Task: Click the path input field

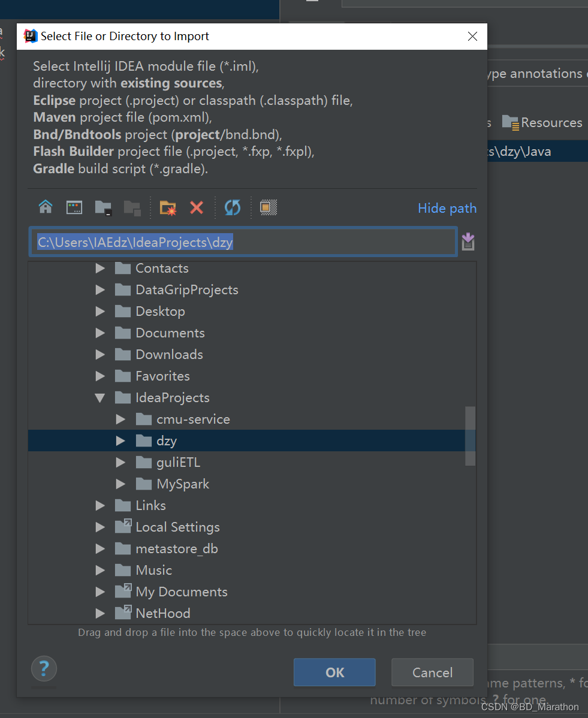Action: (x=243, y=242)
